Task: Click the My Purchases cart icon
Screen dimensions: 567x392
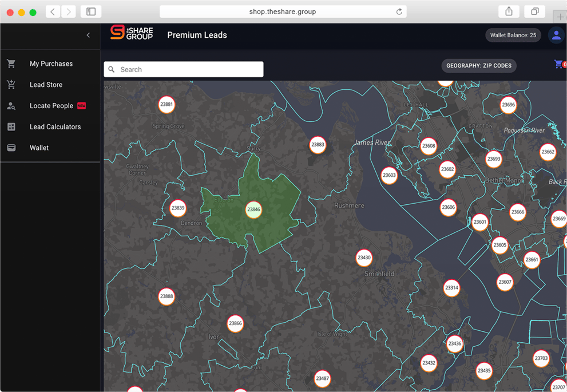Action: coord(11,64)
